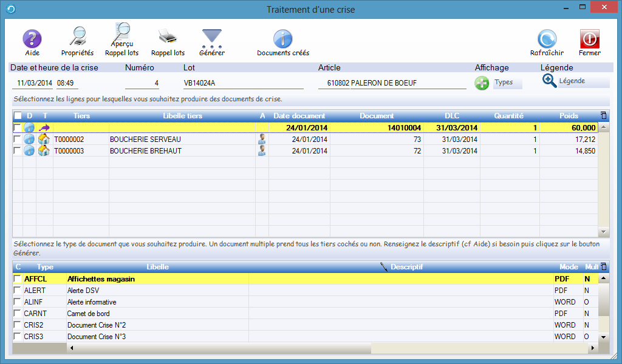This screenshot has width=622, height=364.
Task: Sort by the Poids column header
Action: point(569,116)
